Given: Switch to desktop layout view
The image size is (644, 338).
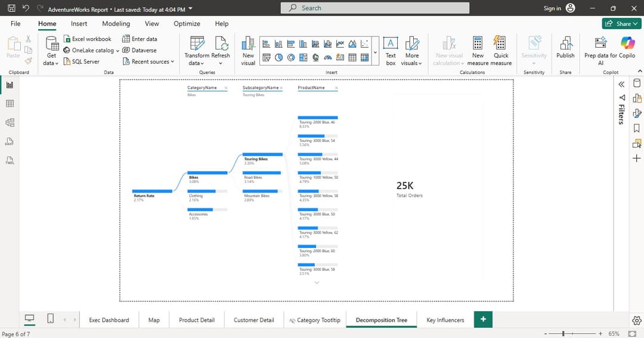Looking at the screenshot, I should (29, 320).
